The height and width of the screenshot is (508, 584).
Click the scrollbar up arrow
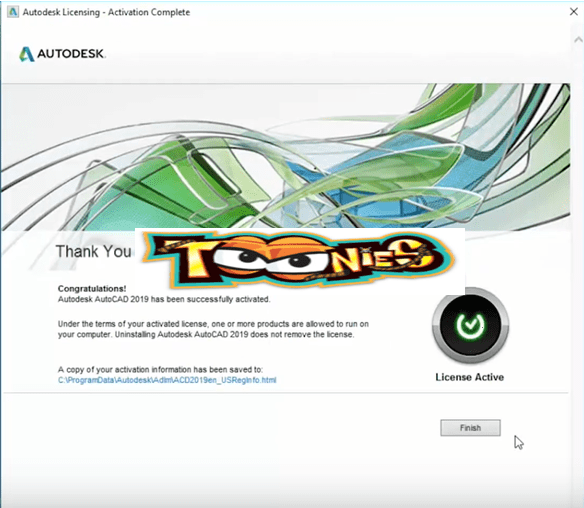(578, 39)
